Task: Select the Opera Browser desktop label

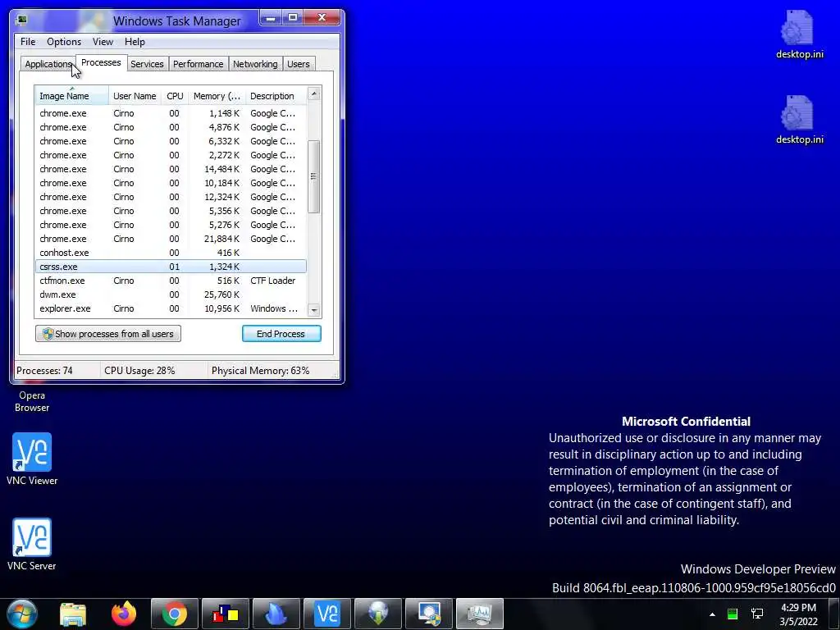Action: click(x=32, y=401)
